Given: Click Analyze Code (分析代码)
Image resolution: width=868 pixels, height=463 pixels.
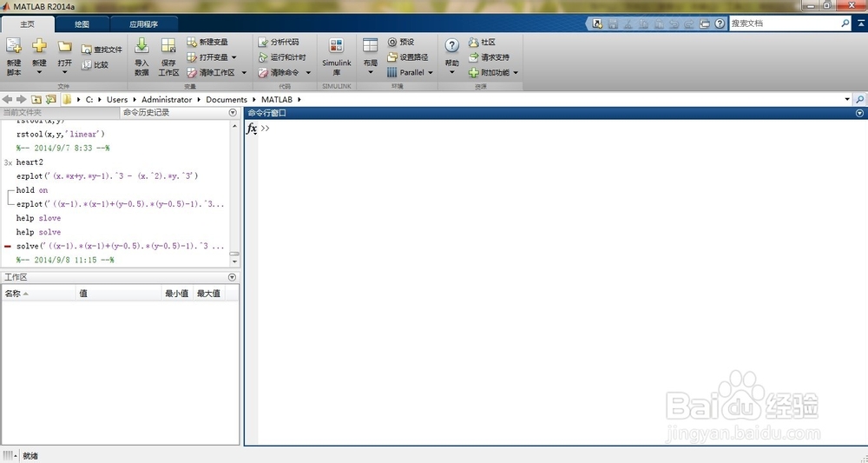Looking at the screenshot, I should 279,42.
